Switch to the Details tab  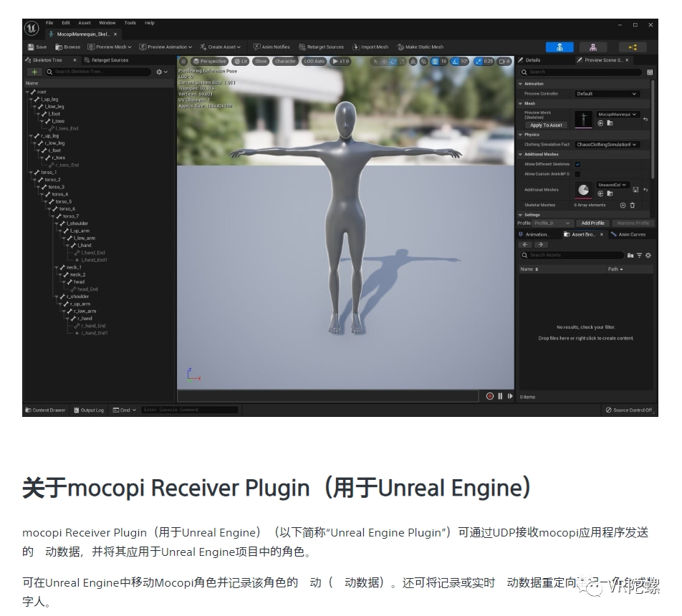coord(529,60)
